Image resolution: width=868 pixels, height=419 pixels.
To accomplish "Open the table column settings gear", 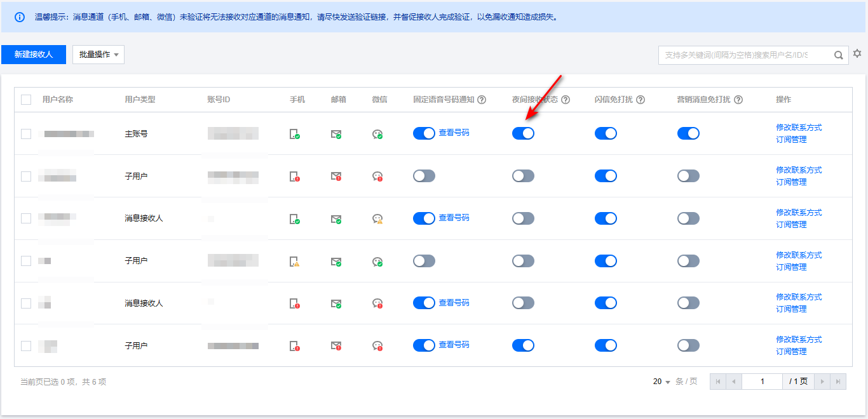I will [857, 53].
